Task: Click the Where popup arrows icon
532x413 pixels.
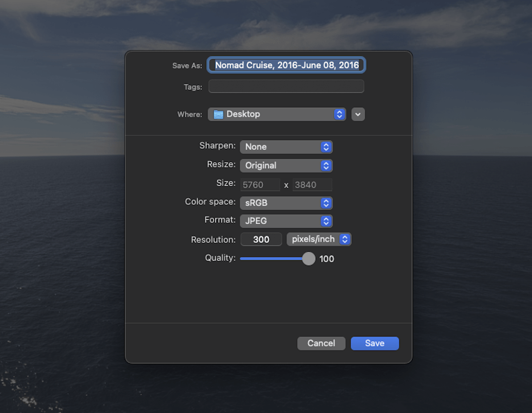Action: click(339, 114)
